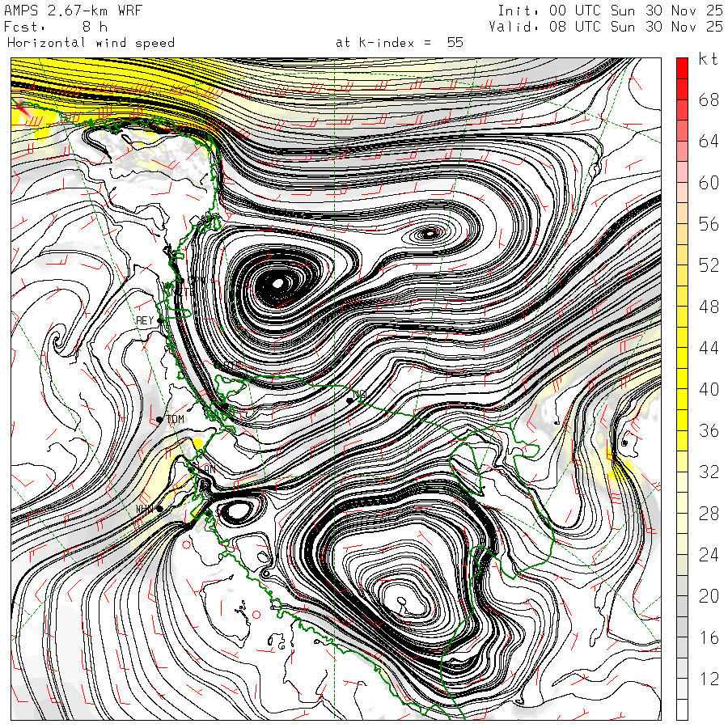Click the small oval eddy near WHM
The image size is (728, 728).
[238, 511]
